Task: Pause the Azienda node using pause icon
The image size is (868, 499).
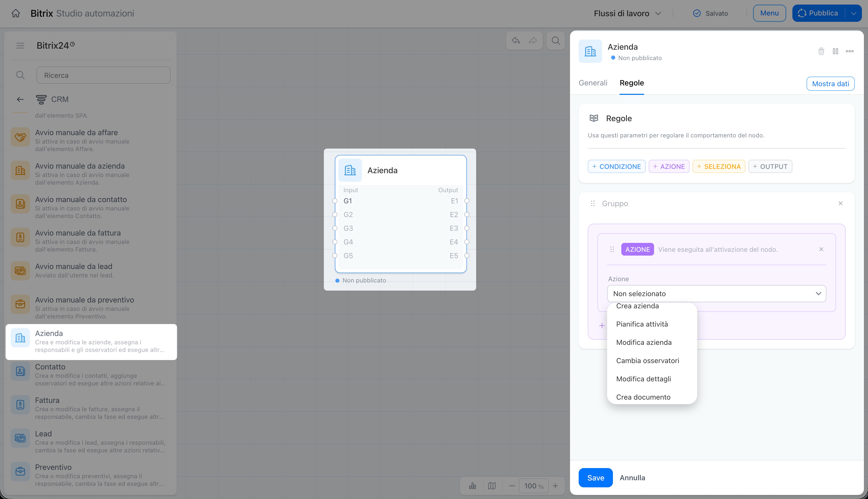Action: (836, 51)
